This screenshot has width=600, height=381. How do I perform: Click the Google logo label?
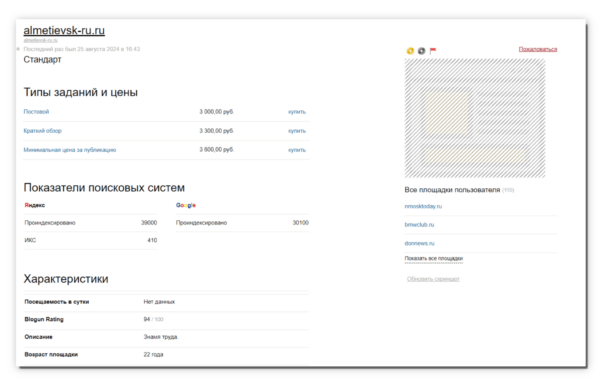pyautogui.click(x=186, y=205)
